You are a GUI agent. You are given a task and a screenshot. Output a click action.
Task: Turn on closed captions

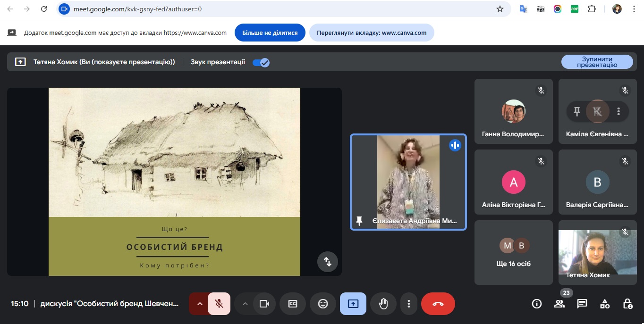pos(293,304)
